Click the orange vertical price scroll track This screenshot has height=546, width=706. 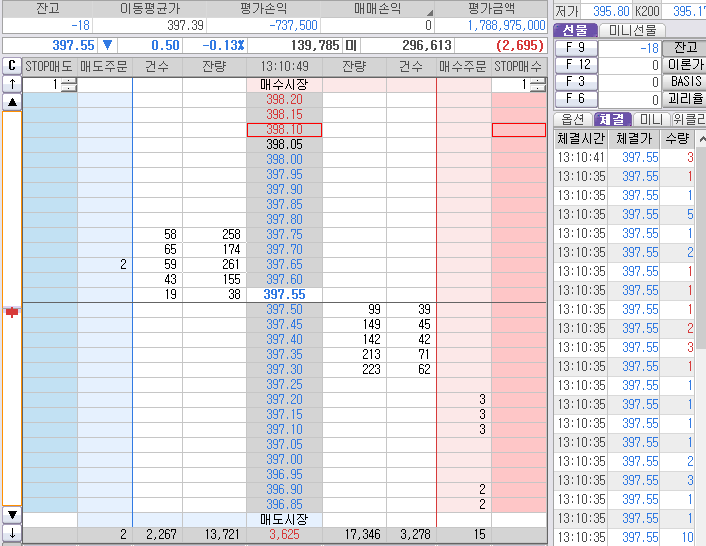click(12, 308)
